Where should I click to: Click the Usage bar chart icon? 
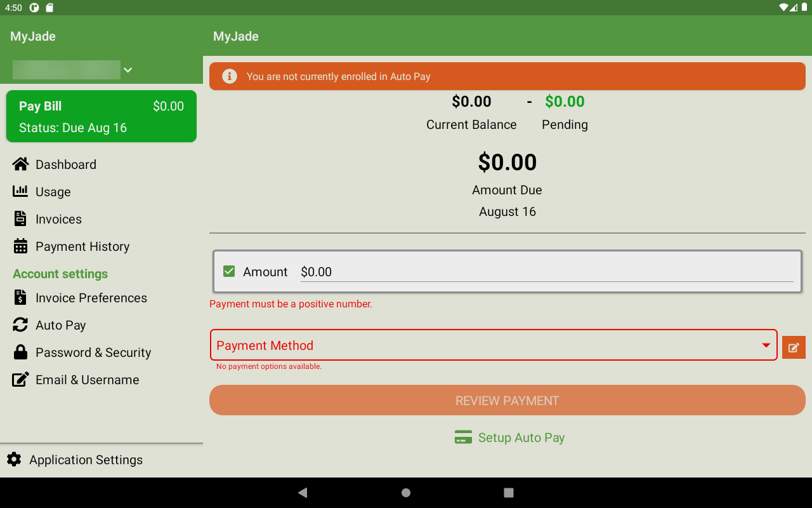point(20,191)
